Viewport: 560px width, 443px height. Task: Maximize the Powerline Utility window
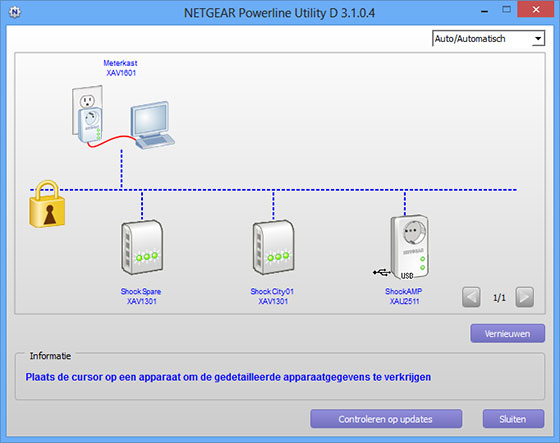coord(506,10)
